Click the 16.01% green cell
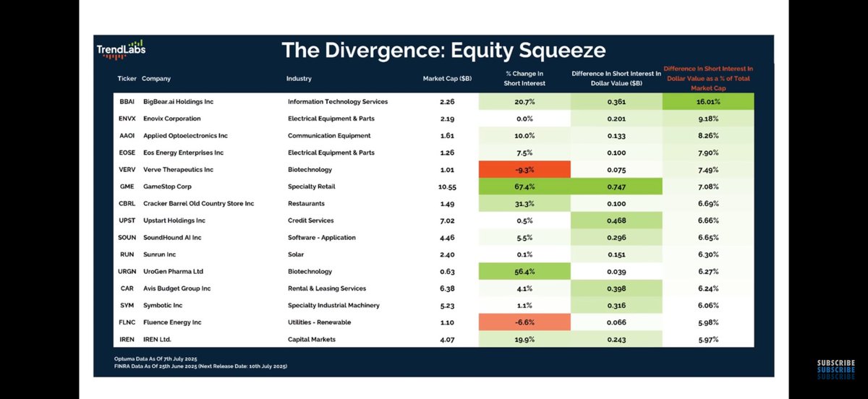The height and width of the screenshot is (399, 868). (x=709, y=101)
